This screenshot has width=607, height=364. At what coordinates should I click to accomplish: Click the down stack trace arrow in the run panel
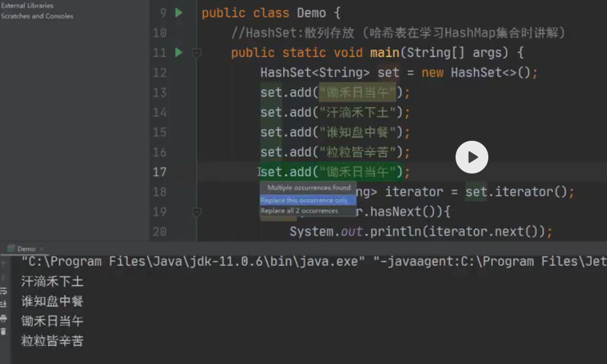coord(3,278)
